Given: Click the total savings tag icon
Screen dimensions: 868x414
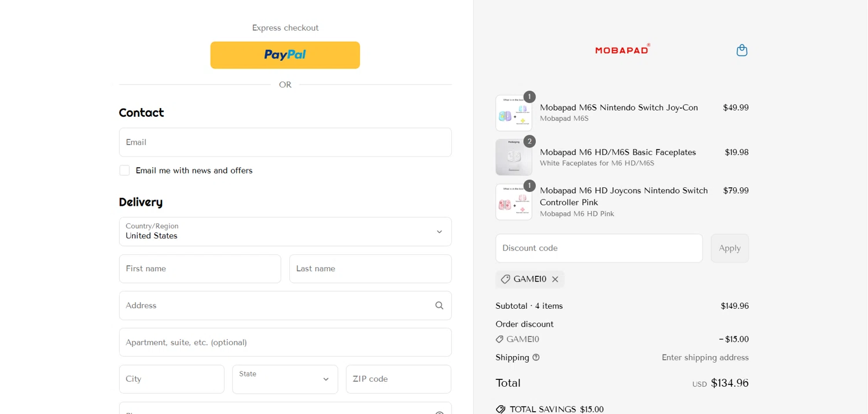Looking at the screenshot, I should tap(501, 409).
